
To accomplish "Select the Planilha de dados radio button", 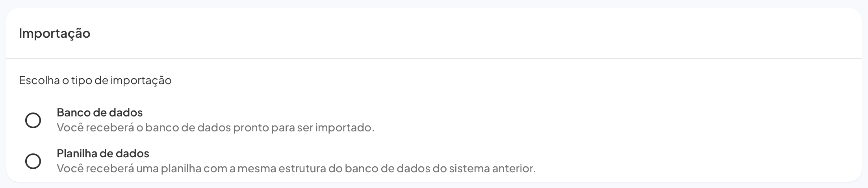I will pos(33,161).
